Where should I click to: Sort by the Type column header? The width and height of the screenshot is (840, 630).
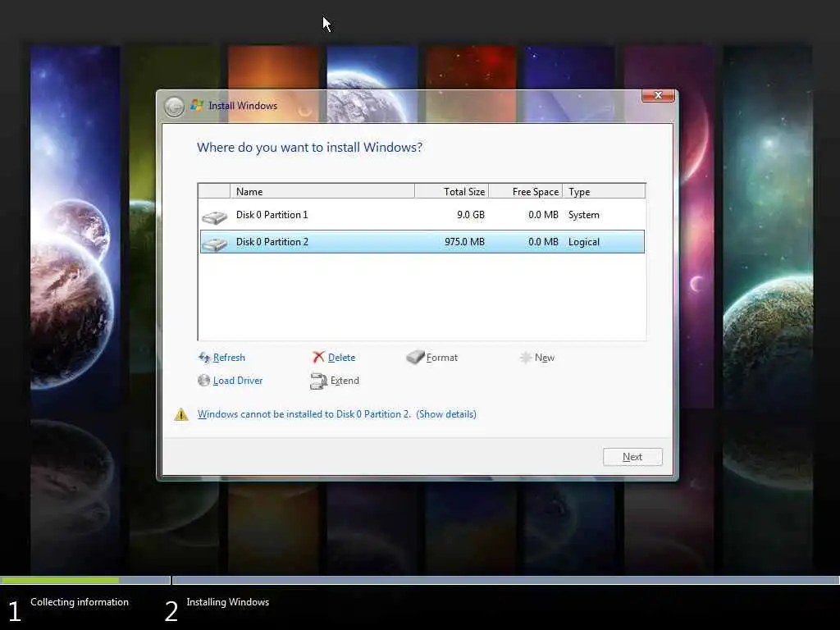pyautogui.click(x=604, y=191)
